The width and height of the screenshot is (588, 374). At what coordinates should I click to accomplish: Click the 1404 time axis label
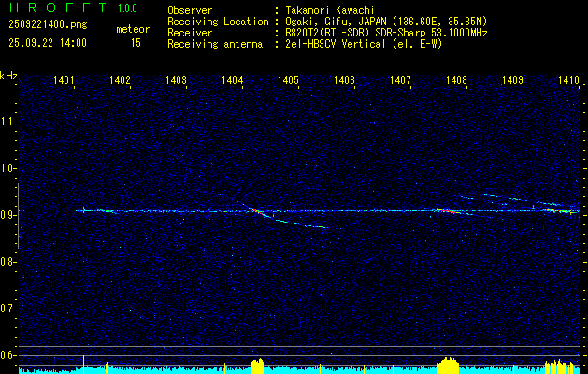232,79
